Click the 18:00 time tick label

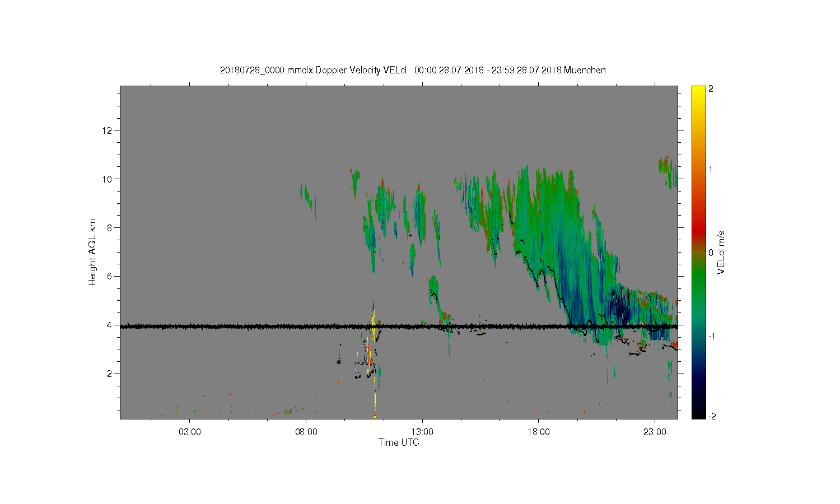pos(539,432)
